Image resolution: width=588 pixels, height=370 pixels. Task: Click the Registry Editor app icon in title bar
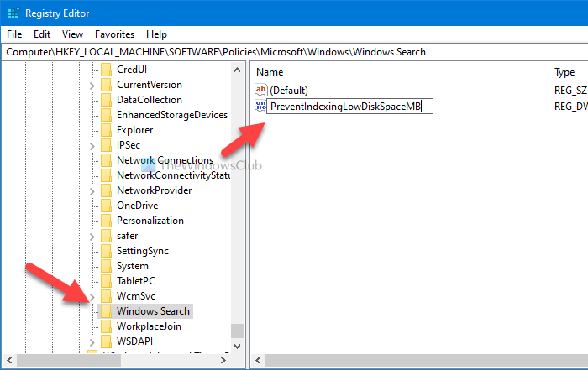click(13, 13)
